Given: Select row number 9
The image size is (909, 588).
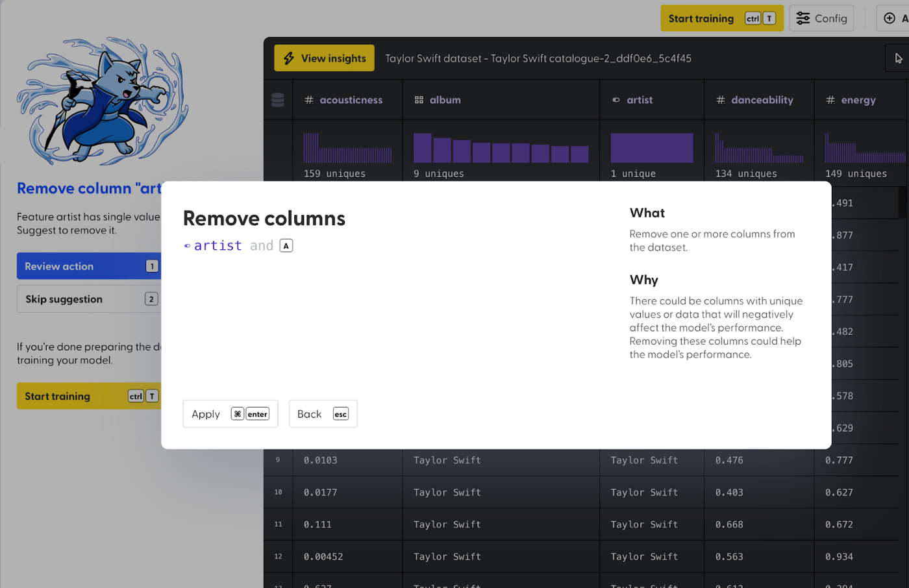Looking at the screenshot, I should tap(278, 460).
